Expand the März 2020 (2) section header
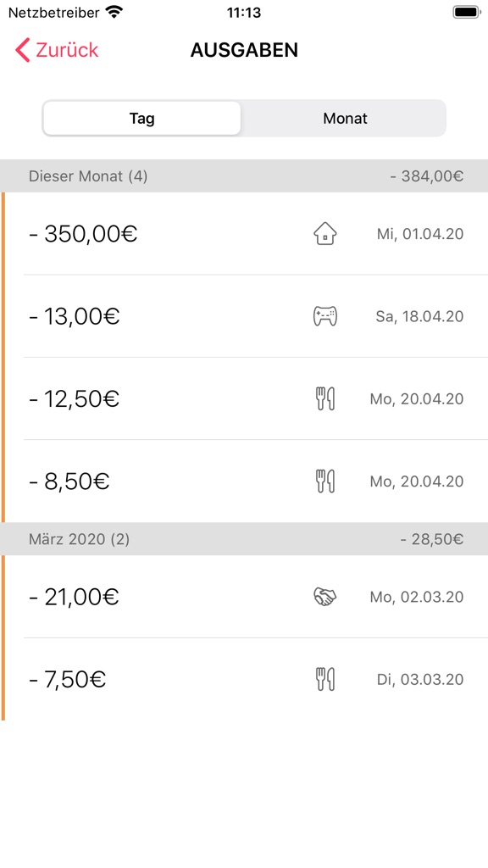488x868 pixels. [x=80, y=538]
